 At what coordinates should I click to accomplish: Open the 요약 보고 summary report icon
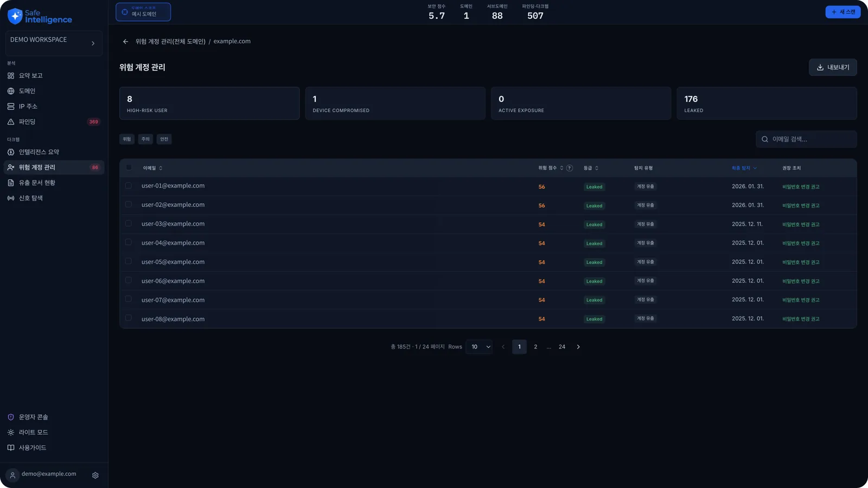click(x=11, y=76)
